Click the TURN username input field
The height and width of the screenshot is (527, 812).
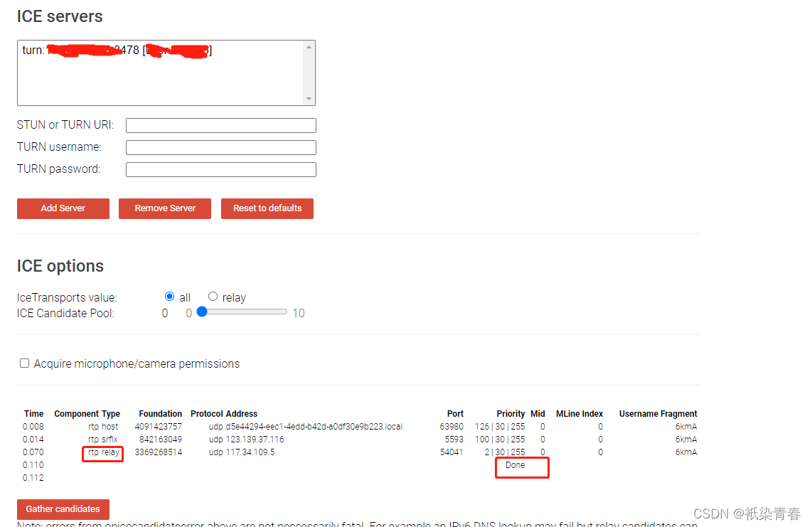coord(220,147)
